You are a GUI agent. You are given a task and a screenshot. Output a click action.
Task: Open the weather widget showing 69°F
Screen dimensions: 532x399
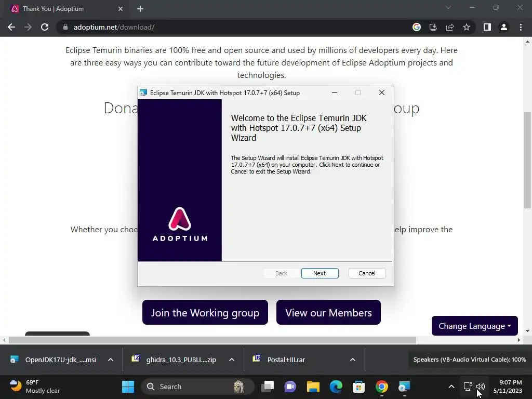[35, 387]
